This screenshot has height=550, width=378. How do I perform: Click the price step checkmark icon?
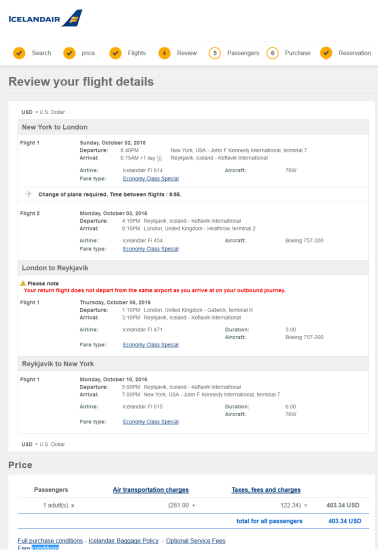[x=69, y=53]
